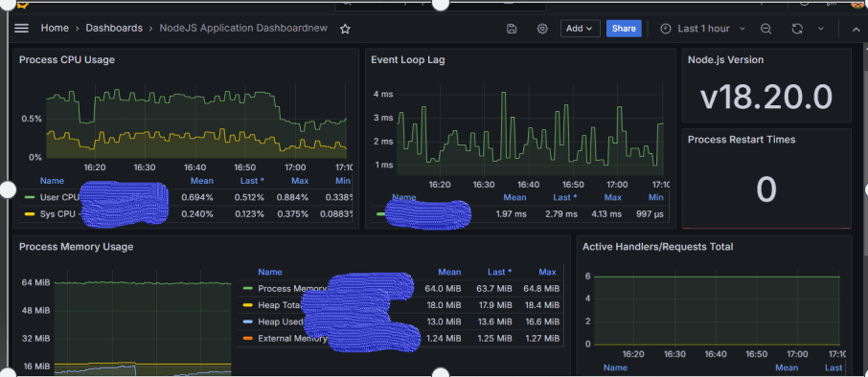Sort CPU legend by Name column
Image resolution: width=868 pixels, height=377 pixels.
click(x=52, y=181)
